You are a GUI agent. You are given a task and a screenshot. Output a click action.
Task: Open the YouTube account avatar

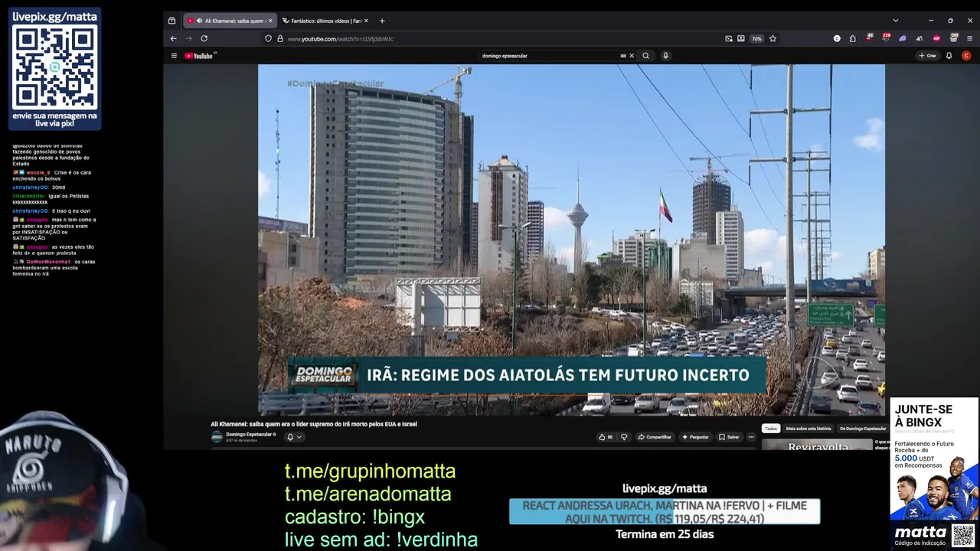point(966,56)
